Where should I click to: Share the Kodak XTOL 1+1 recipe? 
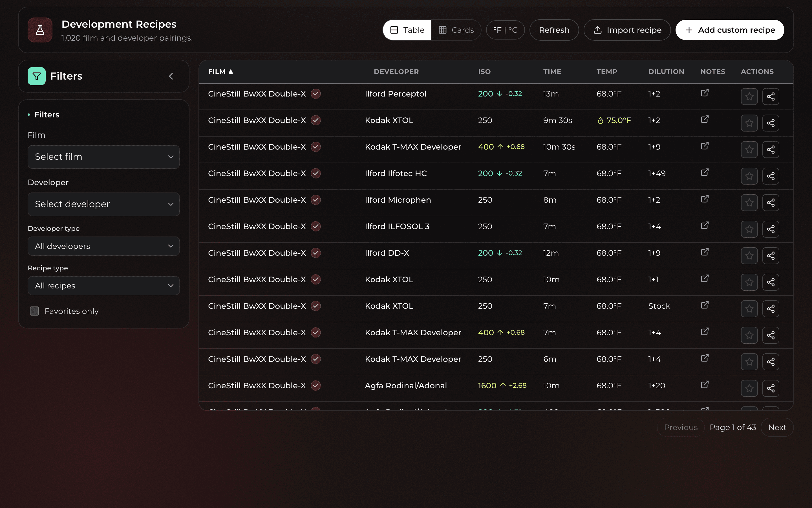tap(771, 283)
